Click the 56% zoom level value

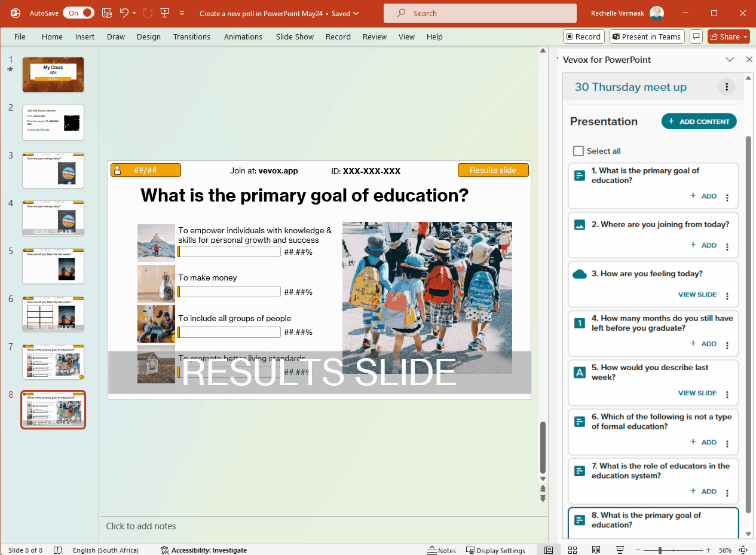725,550
